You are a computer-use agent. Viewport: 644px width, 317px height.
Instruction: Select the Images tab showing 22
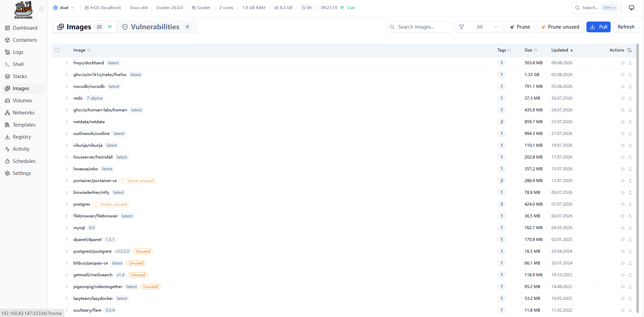[x=85, y=27]
